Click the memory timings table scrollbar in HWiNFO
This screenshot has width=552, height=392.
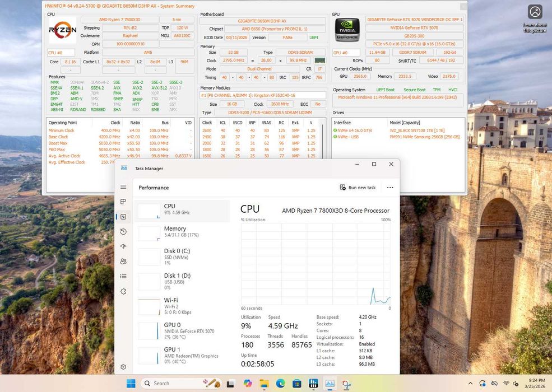coord(321,138)
